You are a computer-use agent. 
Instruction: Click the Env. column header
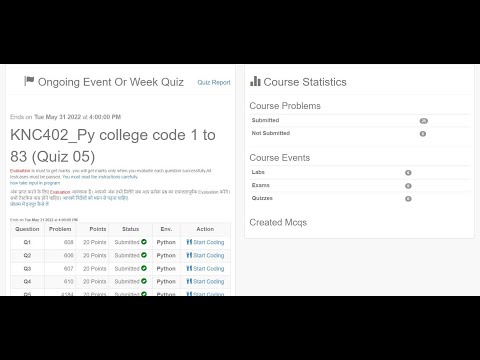(166, 229)
